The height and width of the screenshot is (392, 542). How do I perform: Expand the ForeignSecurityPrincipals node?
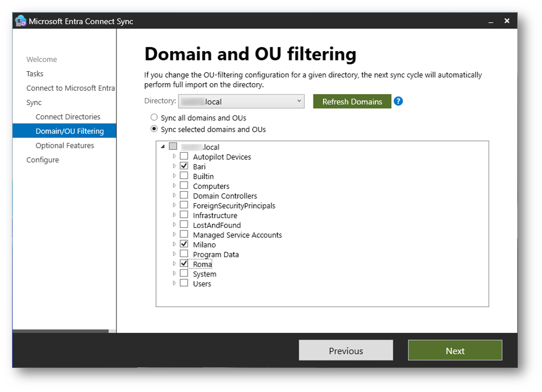click(174, 205)
